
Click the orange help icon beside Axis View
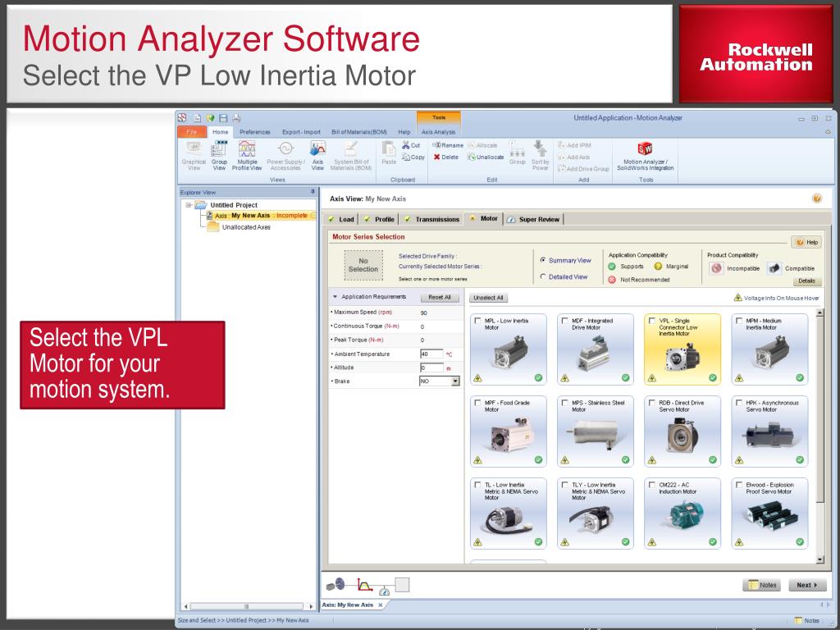[816, 199]
